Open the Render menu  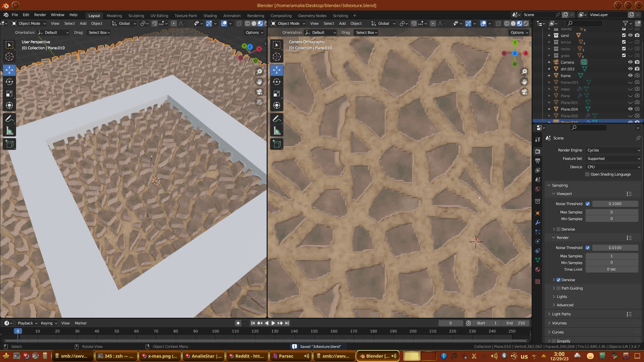coord(40,15)
